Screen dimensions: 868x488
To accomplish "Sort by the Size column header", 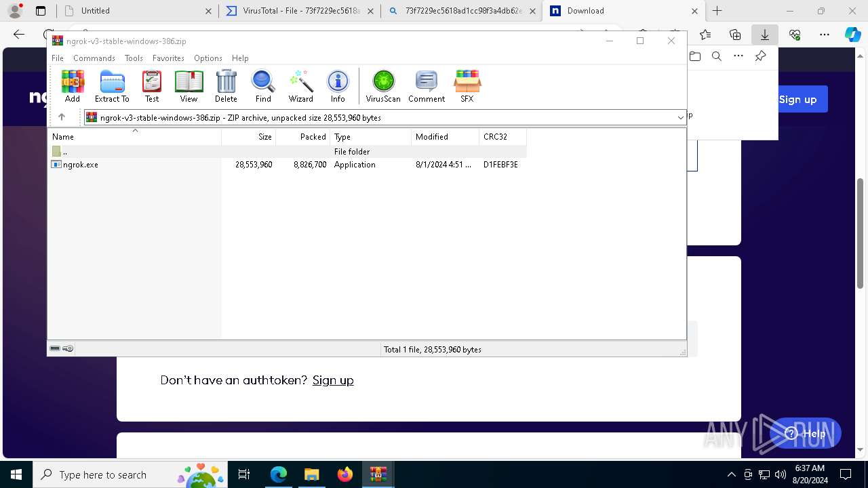I will pyautogui.click(x=248, y=137).
